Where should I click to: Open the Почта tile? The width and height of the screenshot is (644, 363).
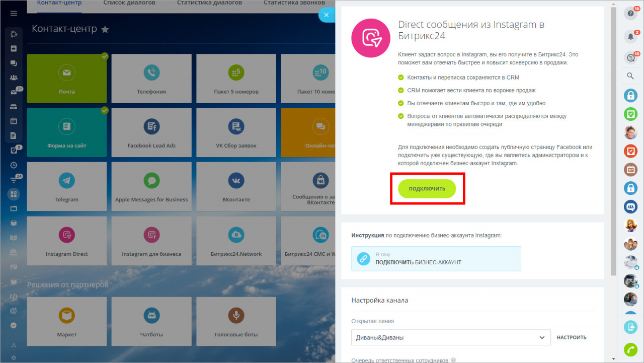coord(67,79)
